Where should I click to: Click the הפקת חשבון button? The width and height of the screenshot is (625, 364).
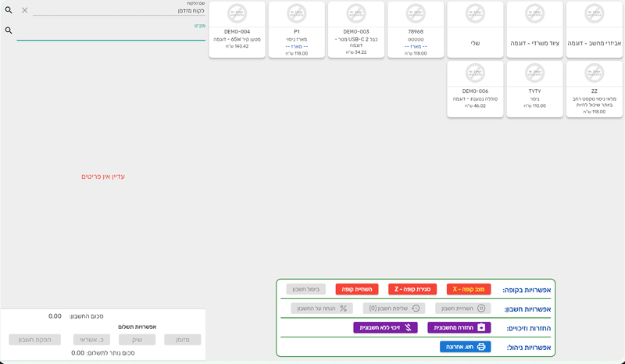pos(34,340)
